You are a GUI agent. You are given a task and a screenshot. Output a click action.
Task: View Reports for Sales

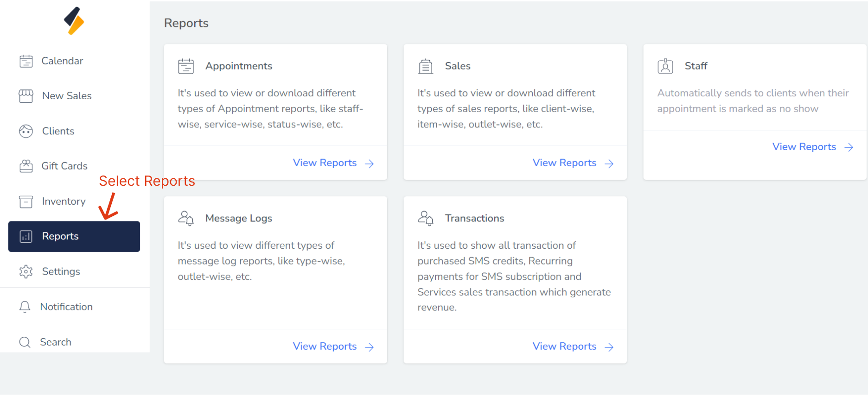[x=573, y=163]
